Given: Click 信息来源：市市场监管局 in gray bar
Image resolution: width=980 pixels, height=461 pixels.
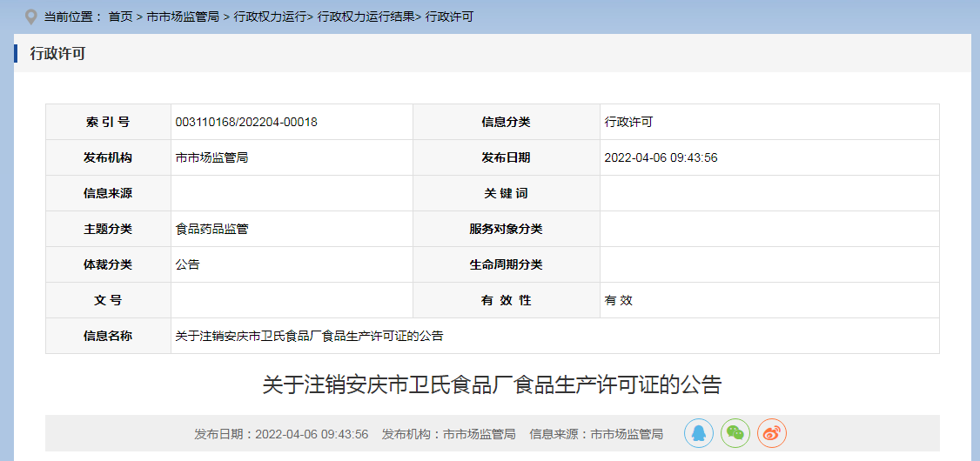Looking at the screenshot, I should click(595, 433).
